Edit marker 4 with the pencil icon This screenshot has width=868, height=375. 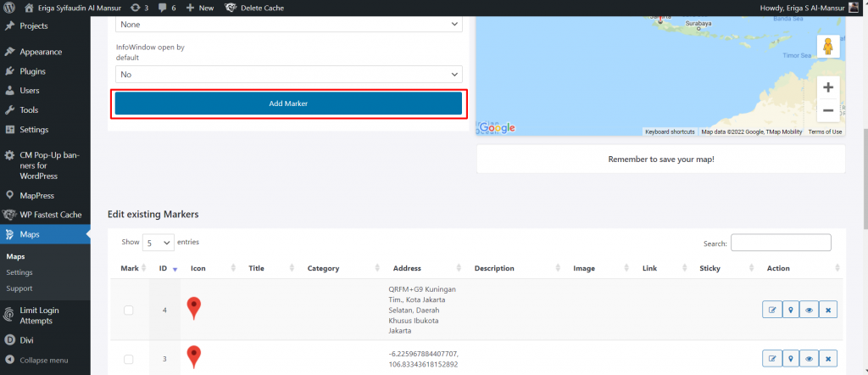(x=771, y=311)
